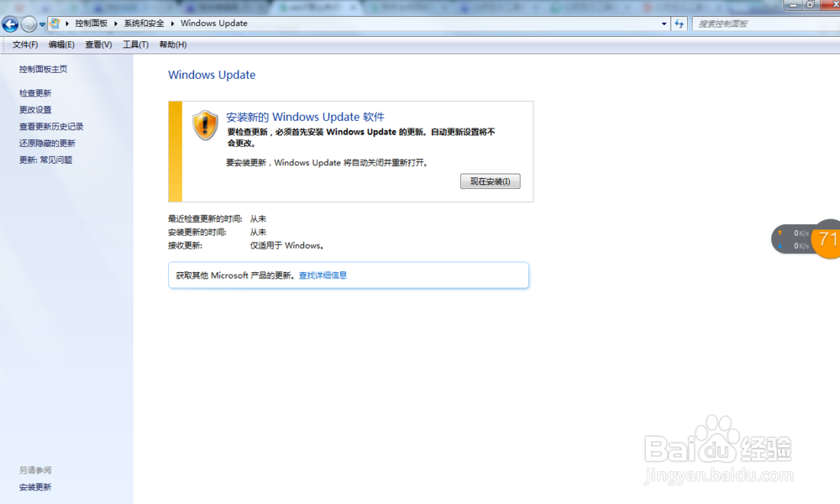Open the 查看(V) menu
840x504 pixels.
98,45
